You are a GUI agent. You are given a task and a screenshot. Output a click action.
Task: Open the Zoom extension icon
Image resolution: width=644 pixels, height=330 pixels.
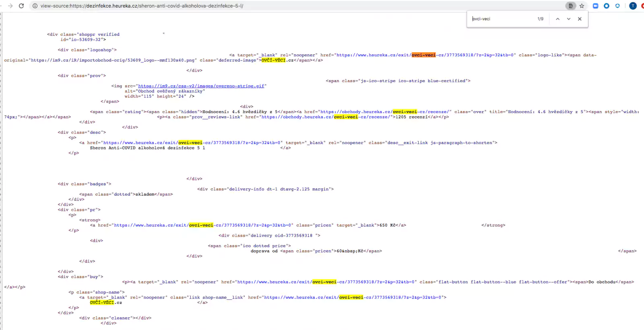pyautogui.click(x=596, y=6)
